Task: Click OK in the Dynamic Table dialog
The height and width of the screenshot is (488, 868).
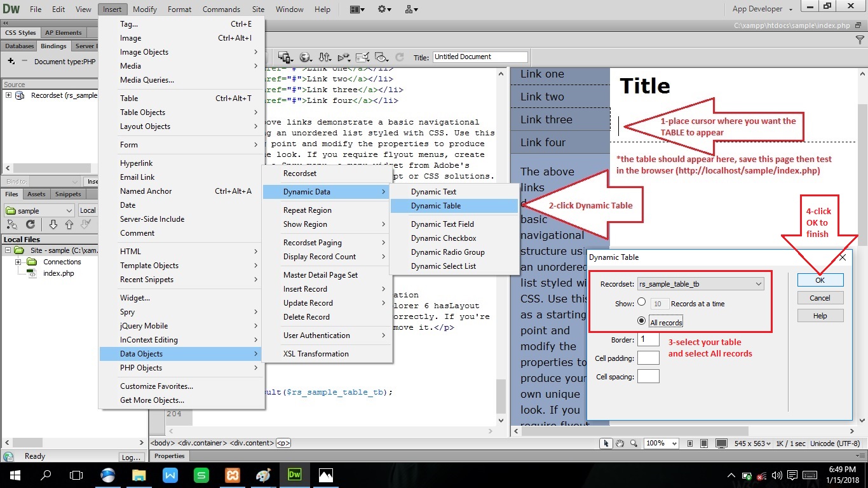Action: [820, 280]
